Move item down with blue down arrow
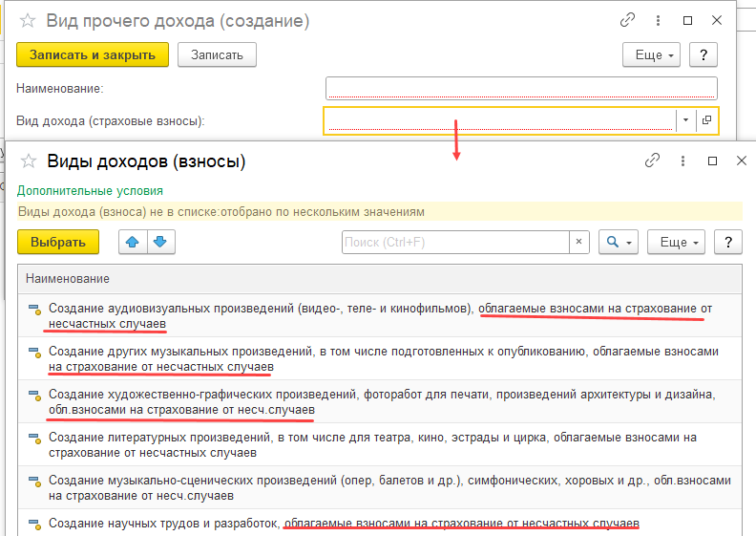This screenshot has height=536, width=756. coord(160,242)
